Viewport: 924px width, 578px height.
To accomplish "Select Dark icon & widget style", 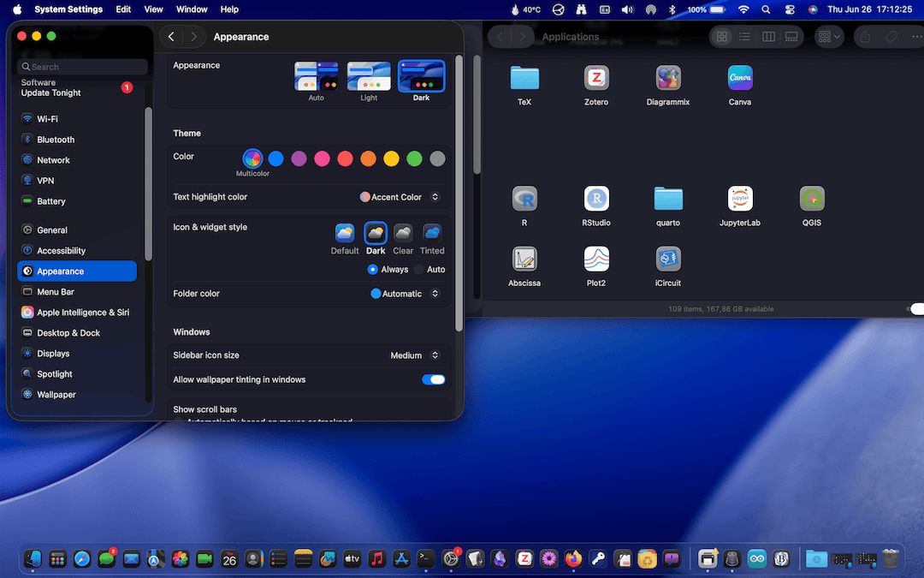I will (376, 233).
